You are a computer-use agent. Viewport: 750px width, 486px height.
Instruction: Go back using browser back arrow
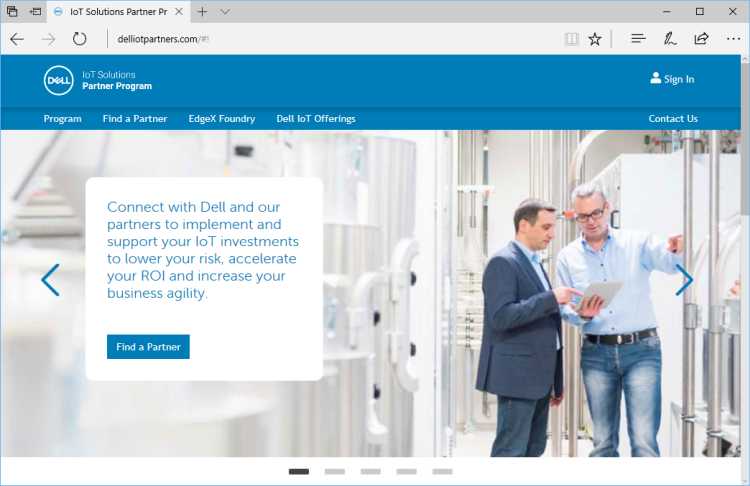[17, 39]
